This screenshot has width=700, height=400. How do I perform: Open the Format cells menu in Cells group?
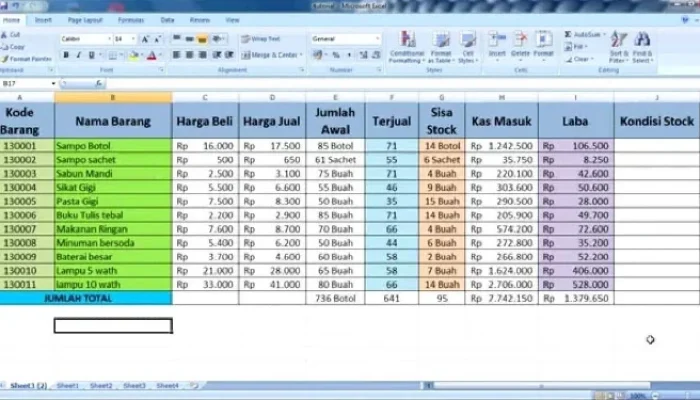pyautogui.click(x=543, y=47)
